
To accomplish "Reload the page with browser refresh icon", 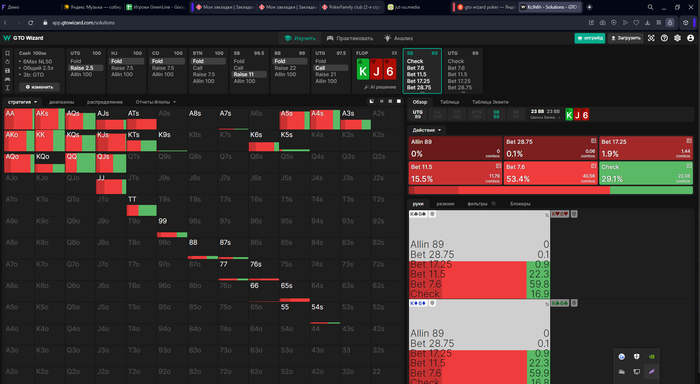I will pos(30,22).
